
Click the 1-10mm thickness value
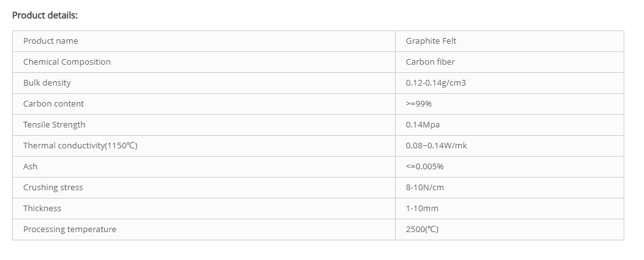[422, 209]
